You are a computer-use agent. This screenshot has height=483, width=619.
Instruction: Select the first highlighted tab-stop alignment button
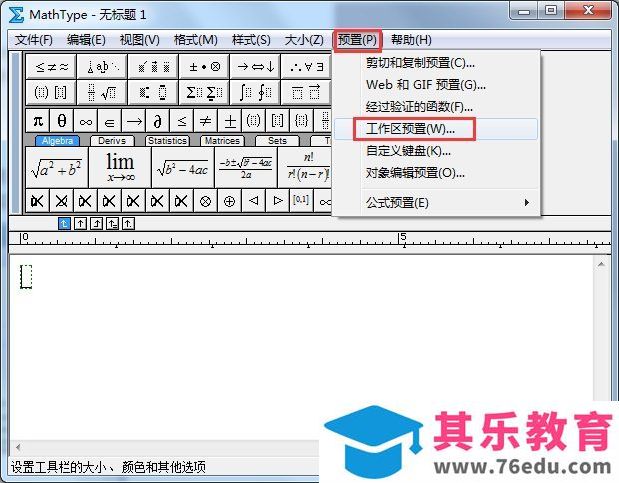64,224
